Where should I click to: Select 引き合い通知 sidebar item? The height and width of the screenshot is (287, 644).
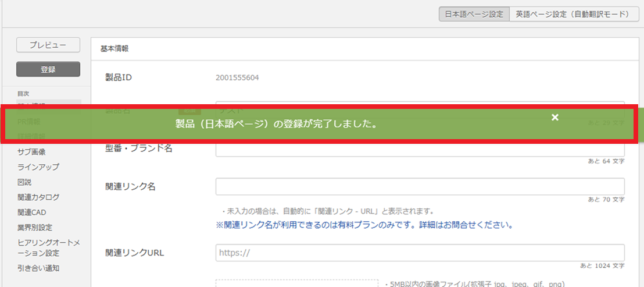pos(38,268)
